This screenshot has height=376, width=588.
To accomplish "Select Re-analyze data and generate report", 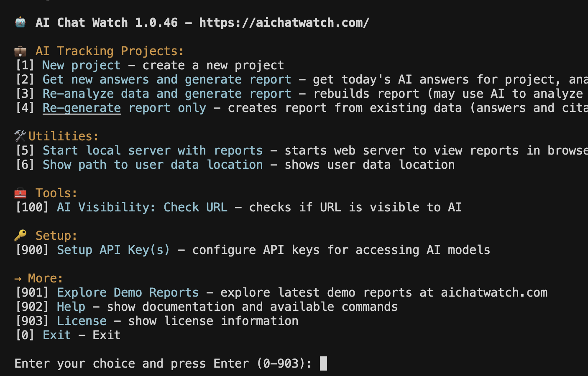I will (x=166, y=94).
